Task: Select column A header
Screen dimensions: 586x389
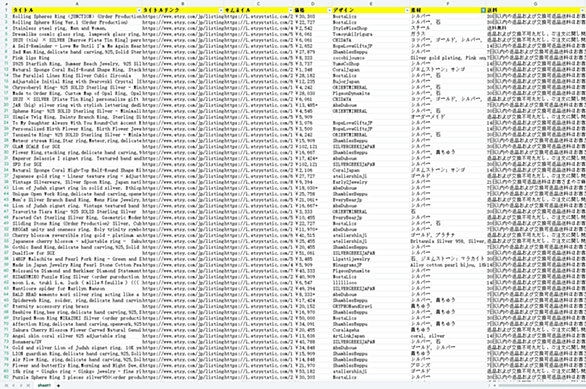Action: click(x=77, y=4)
